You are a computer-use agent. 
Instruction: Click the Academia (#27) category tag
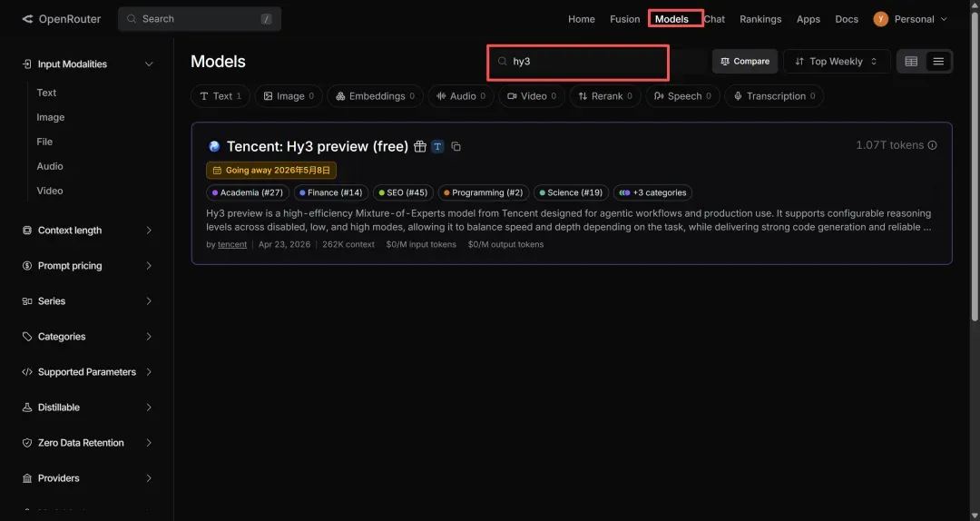click(x=248, y=192)
